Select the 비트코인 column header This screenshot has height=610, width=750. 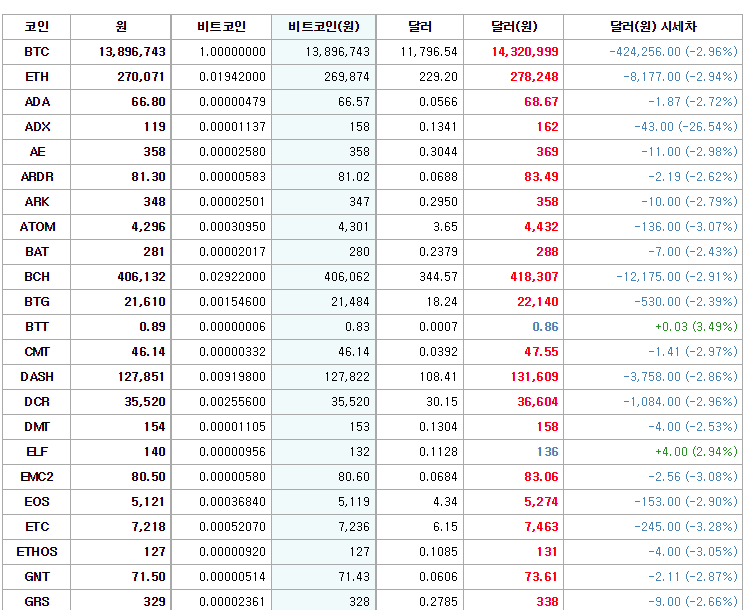pyautogui.click(x=221, y=26)
